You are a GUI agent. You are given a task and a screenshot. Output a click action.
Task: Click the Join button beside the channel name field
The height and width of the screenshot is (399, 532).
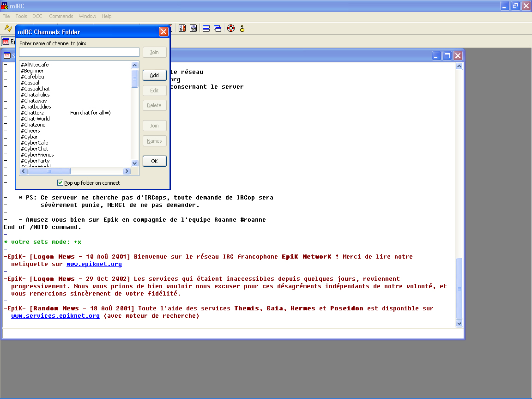coord(154,52)
